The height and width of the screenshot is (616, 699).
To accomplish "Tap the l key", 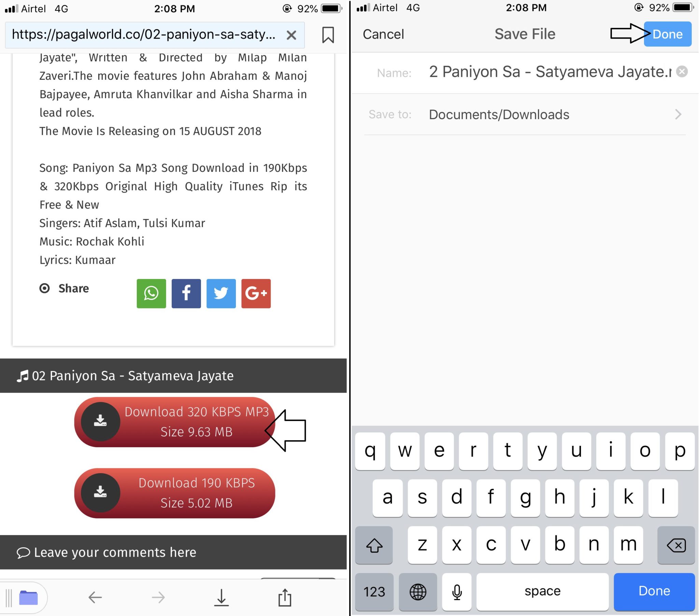I will click(x=663, y=498).
